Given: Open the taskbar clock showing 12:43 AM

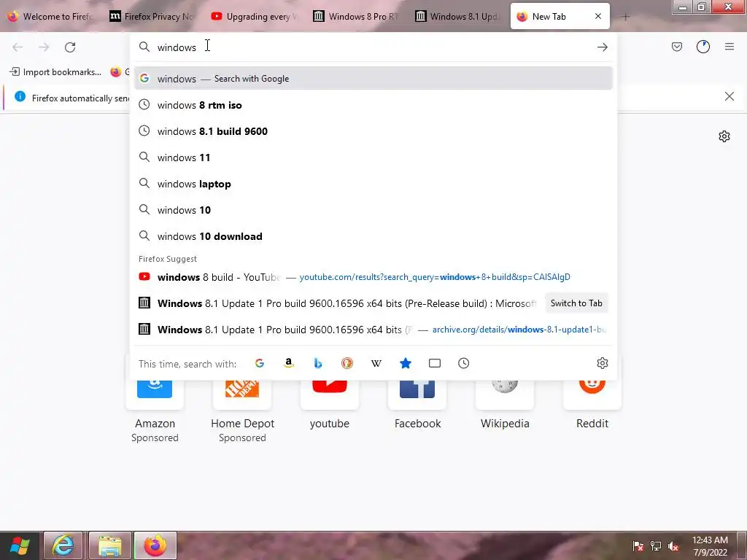Looking at the screenshot, I should [x=710, y=546].
